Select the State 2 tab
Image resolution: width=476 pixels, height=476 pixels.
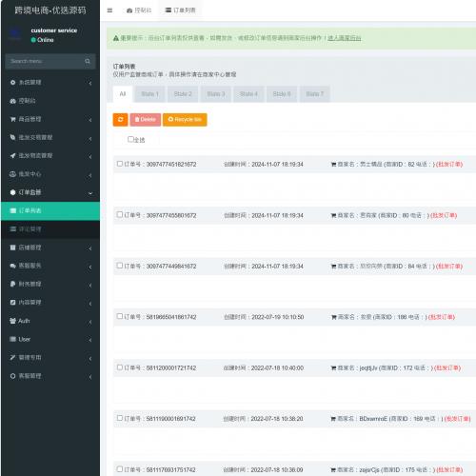click(183, 94)
